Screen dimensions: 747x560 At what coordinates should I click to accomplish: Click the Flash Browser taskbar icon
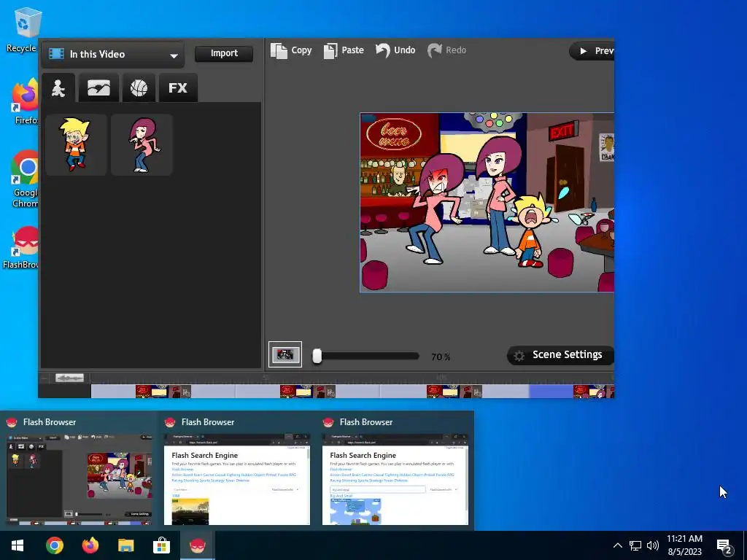197,545
